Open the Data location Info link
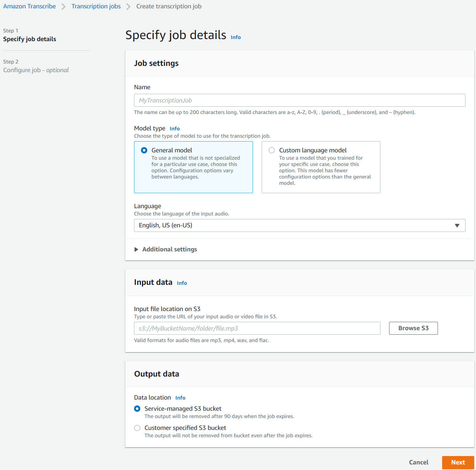 180,398
